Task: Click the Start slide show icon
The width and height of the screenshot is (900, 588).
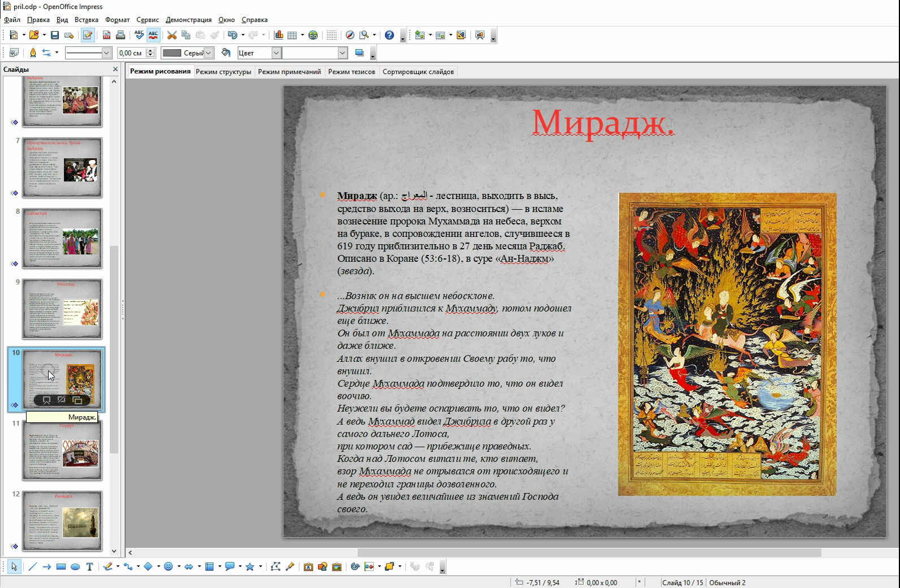Action: 480,35
